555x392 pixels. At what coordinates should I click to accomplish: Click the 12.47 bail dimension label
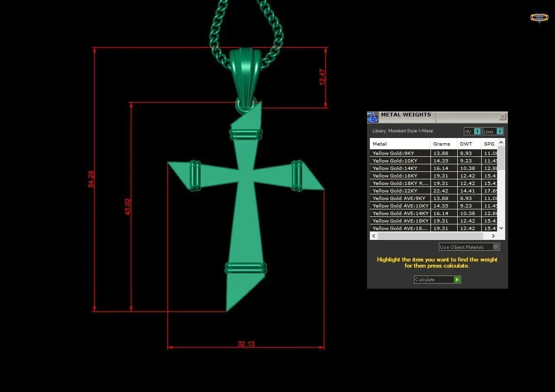[322, 77]
